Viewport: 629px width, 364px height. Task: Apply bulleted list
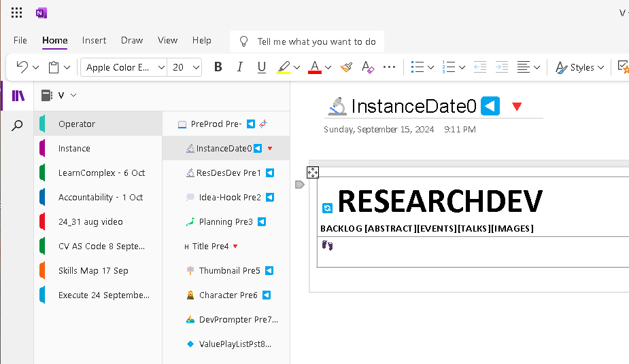(x=418, y=67)
